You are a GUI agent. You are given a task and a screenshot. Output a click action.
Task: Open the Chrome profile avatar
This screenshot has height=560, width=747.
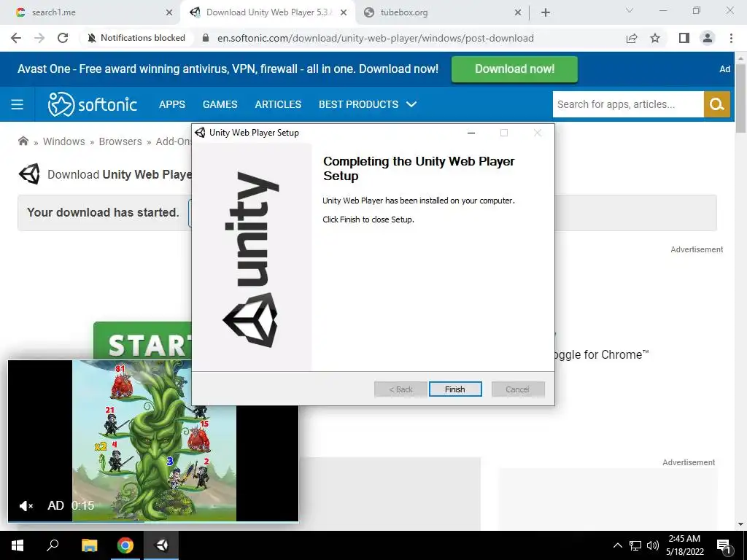tap(708, 38)
